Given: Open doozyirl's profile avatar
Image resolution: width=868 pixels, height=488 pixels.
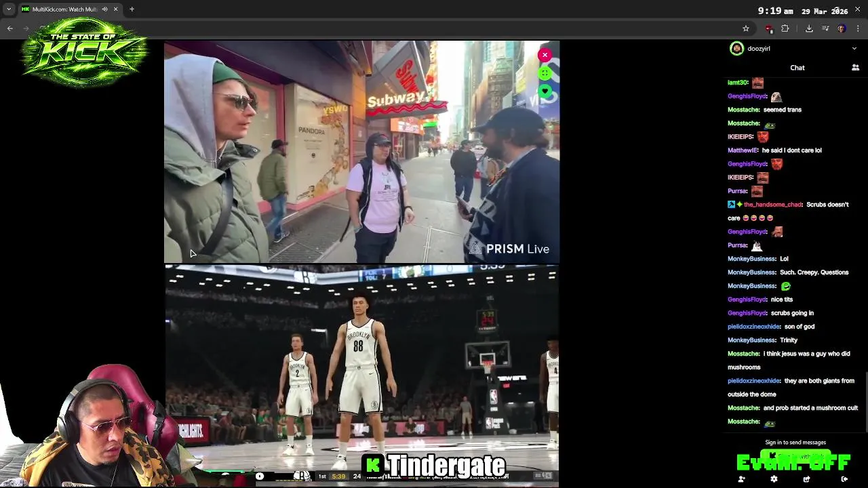Looking at the screenshot, I should [x=736, y=49].
